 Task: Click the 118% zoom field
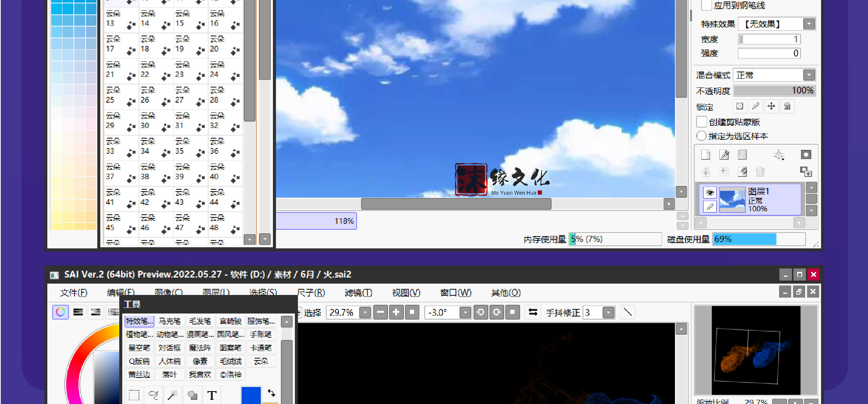click(316, 221)
